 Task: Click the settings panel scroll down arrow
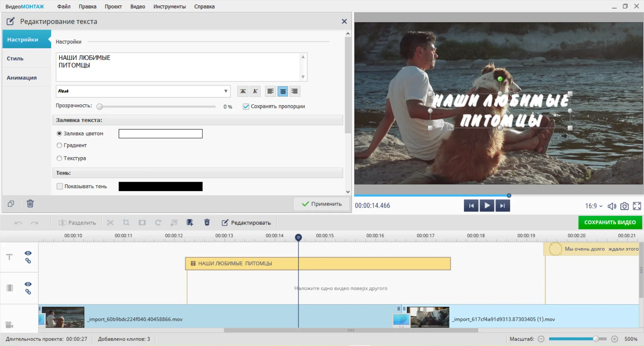(348, 192)
